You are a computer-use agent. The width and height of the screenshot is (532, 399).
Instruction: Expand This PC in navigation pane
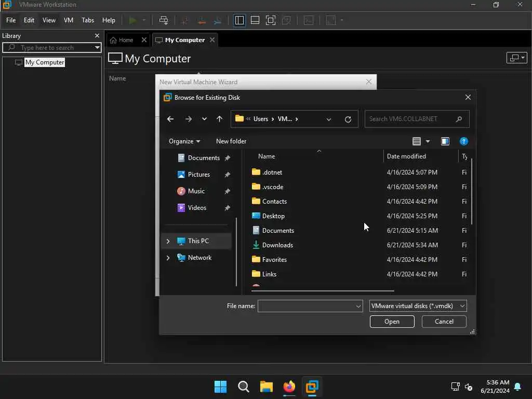pyautogui.click(x=168, y=241)
